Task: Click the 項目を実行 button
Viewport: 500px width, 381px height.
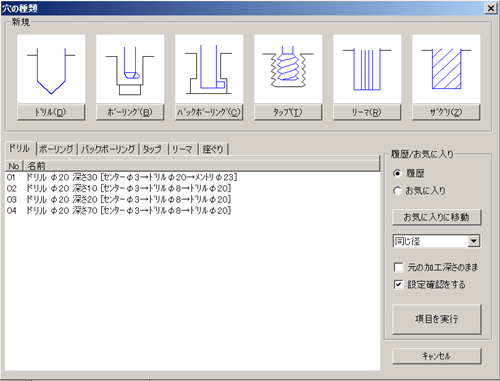Action: point(437,319)
